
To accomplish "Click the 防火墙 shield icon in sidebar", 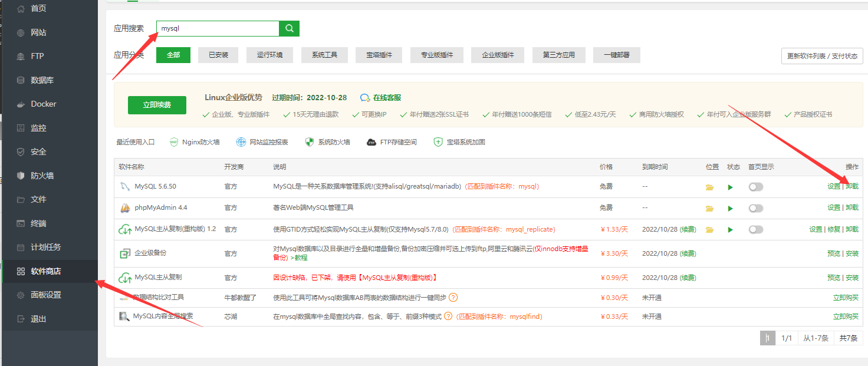I will 21,176.
